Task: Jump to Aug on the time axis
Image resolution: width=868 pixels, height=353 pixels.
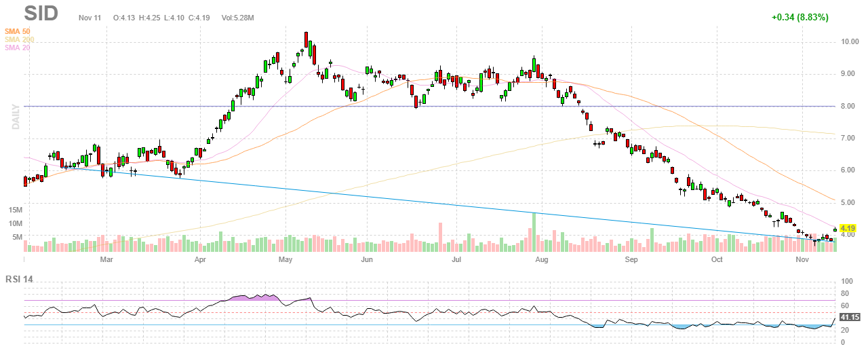Action: point(541,259)
